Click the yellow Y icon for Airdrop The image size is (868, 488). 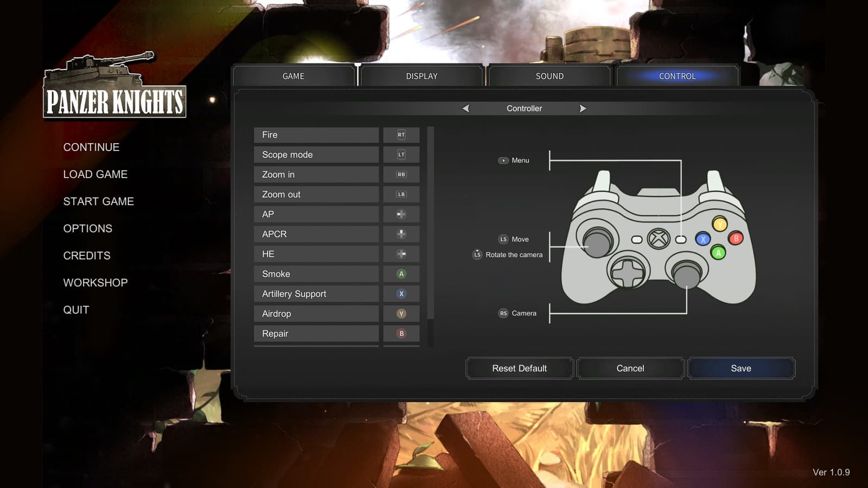[x=401, y=313]
